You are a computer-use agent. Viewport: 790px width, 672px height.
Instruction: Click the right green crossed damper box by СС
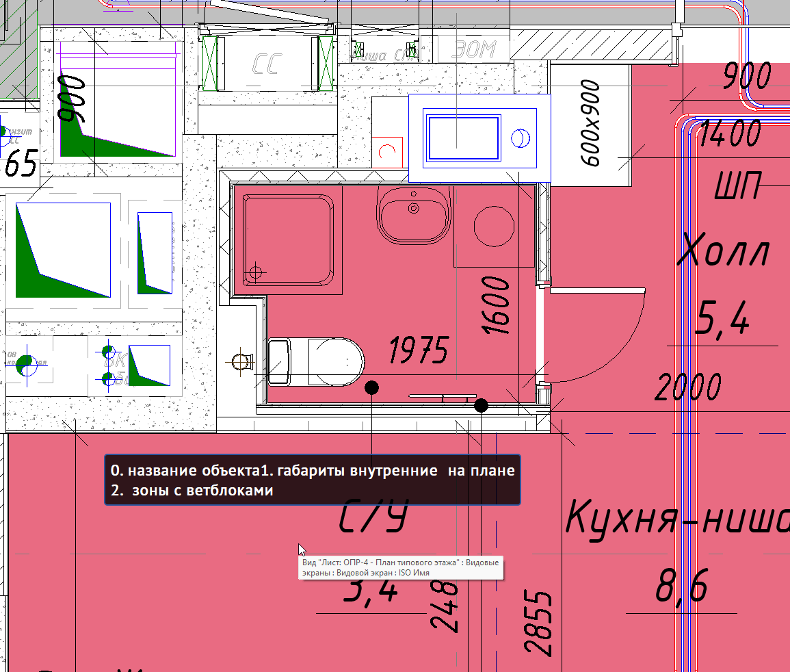[326, 62]
